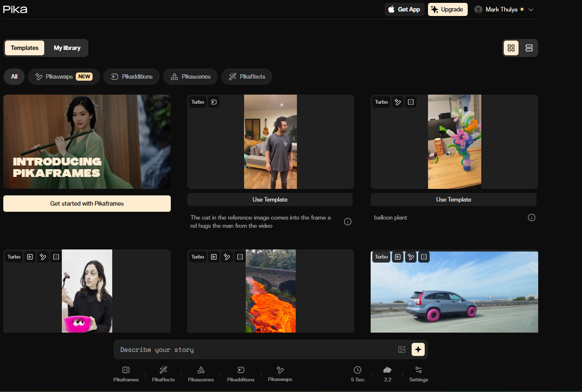Click Turbo badge on pink bowl woman template
The width and height of the screenshot is (582, 392).
coord(14,257)
